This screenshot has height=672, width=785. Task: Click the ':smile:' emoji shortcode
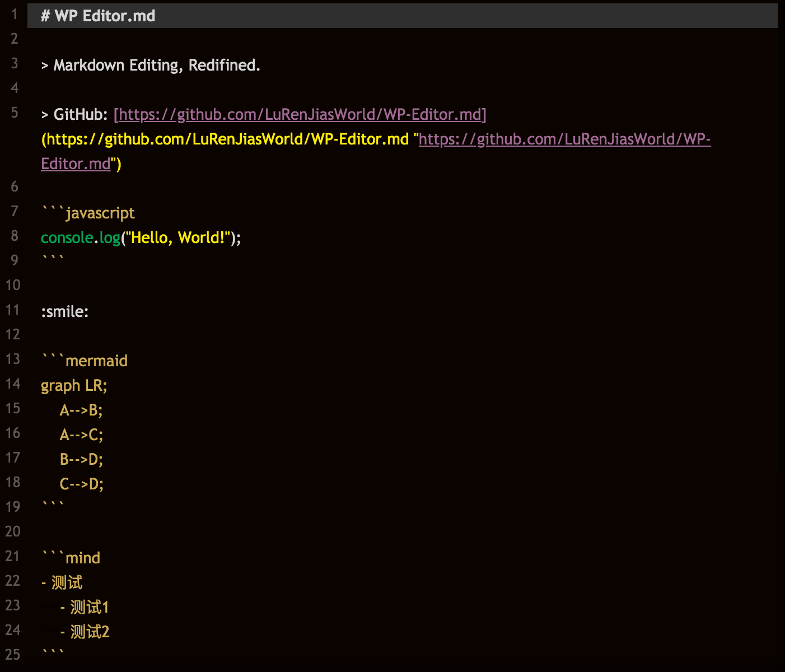tap(65, 312)
